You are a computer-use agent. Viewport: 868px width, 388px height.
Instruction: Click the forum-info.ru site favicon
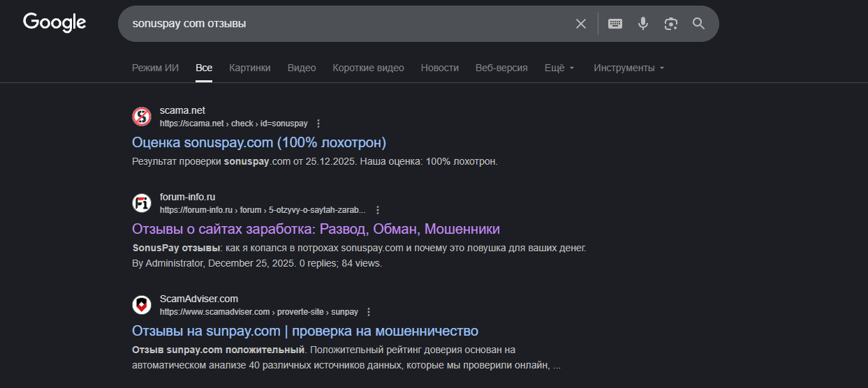coord(142,203)
